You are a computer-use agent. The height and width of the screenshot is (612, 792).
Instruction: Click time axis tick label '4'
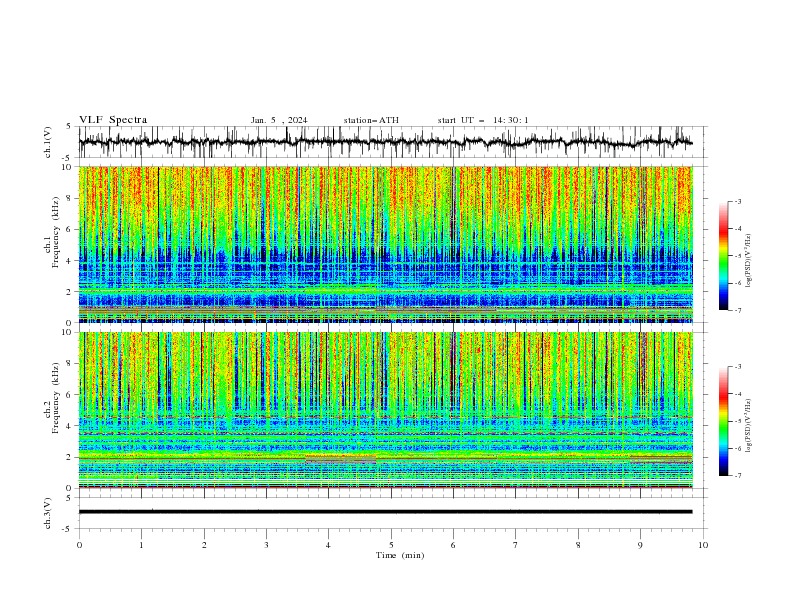point(328,545)
